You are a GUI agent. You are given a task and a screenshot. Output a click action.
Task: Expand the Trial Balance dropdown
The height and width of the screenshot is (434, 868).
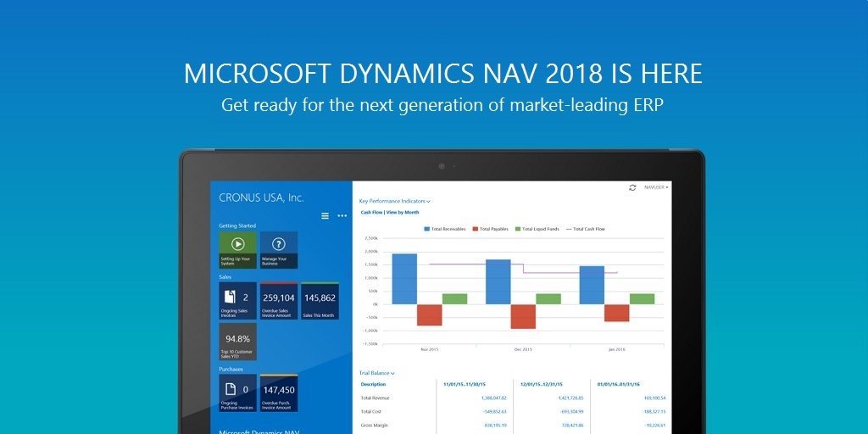[377, 374]
